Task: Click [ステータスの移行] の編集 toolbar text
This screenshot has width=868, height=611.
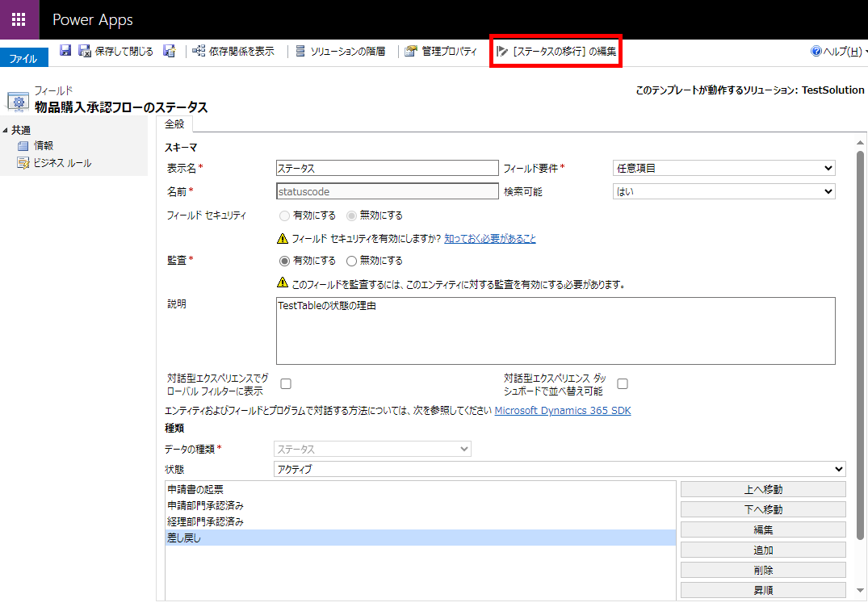Action: coord(564,51)
